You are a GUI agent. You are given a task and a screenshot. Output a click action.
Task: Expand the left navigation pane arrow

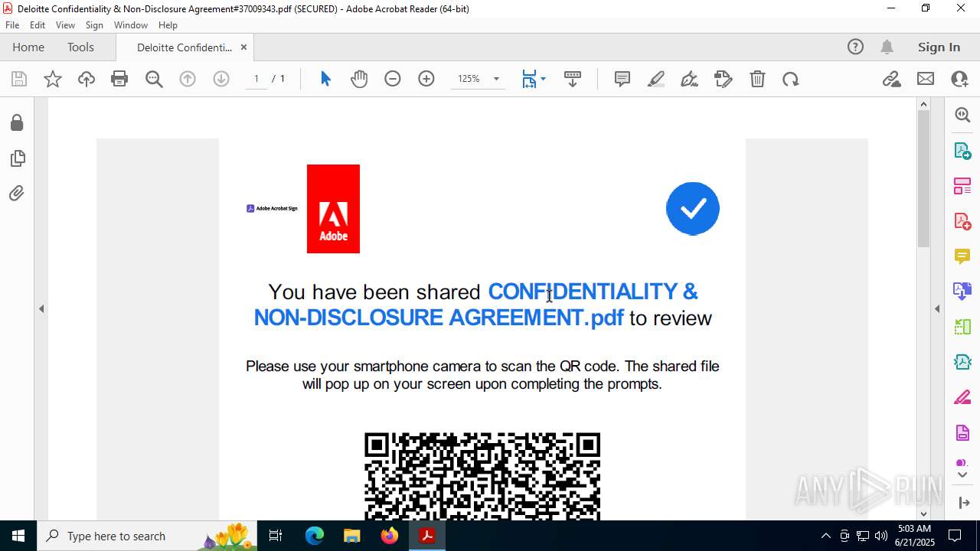click(x=41, y=309)
